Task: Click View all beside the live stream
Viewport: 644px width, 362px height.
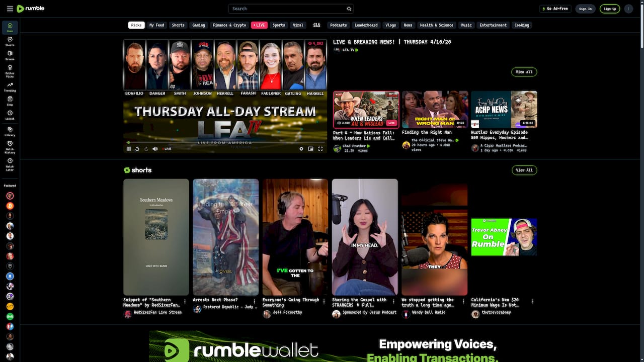Action: 524,72
